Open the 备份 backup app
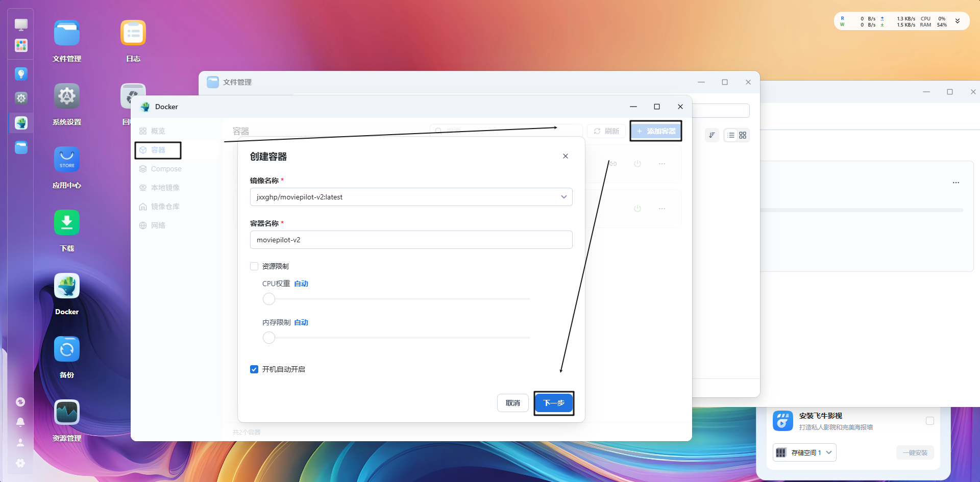 pos(67,349)
